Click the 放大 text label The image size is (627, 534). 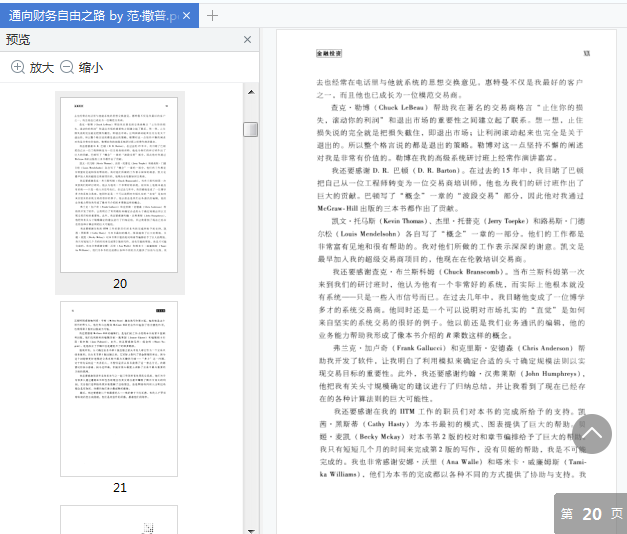coord(42,67)
